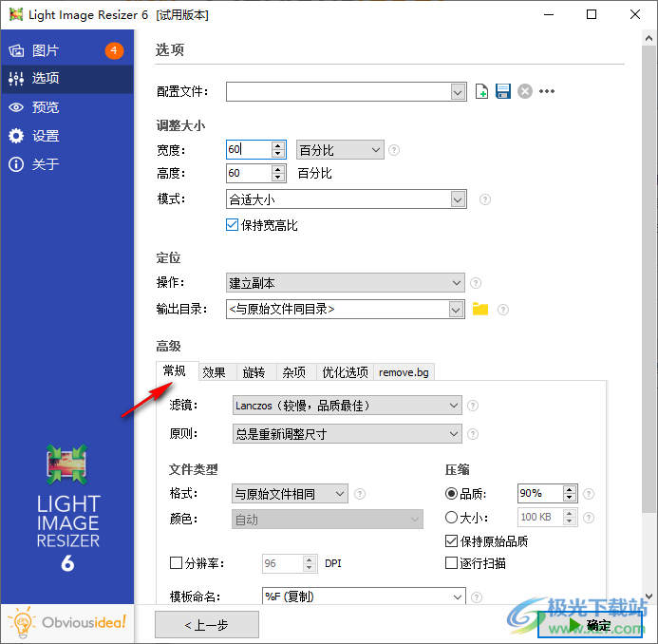Browse output folder with the yellow folder icon
Image resolution: width=658 pixels, height=644 pixels.
coord(480,309)
